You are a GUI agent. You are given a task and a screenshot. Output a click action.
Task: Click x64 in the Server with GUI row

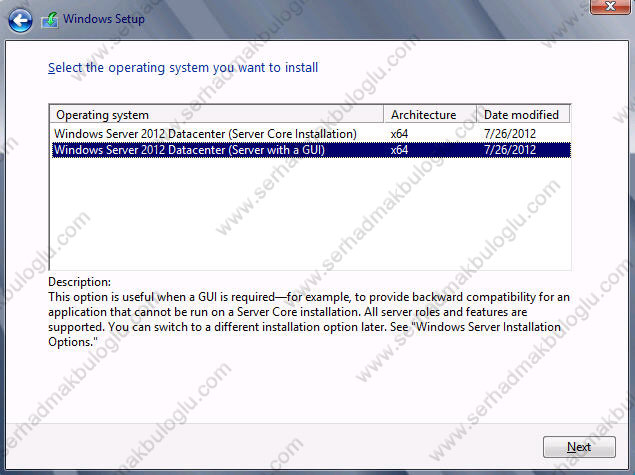pos(399,150)
